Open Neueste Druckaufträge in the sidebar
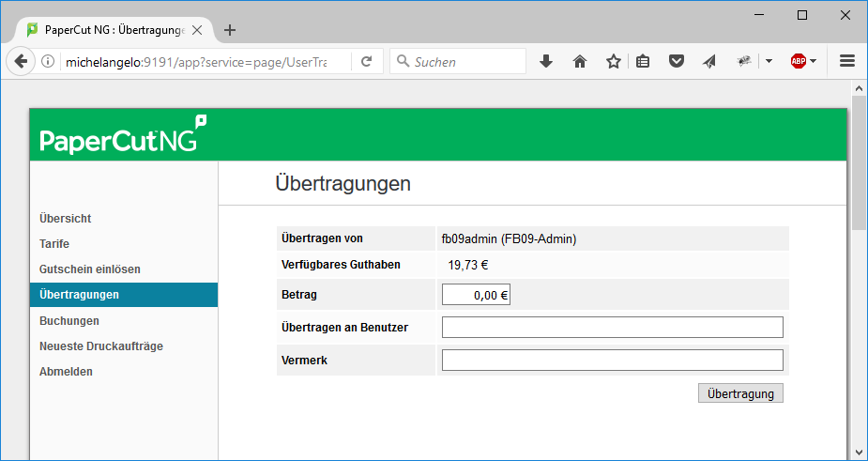The width and height of the screenshot is (868, 461). click(x=101, y=346)
